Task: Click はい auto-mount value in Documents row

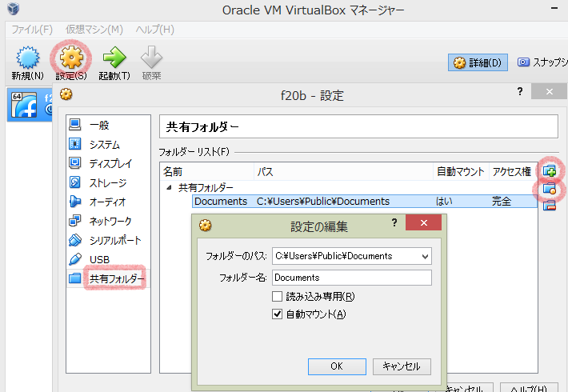Action: [444, 202]
